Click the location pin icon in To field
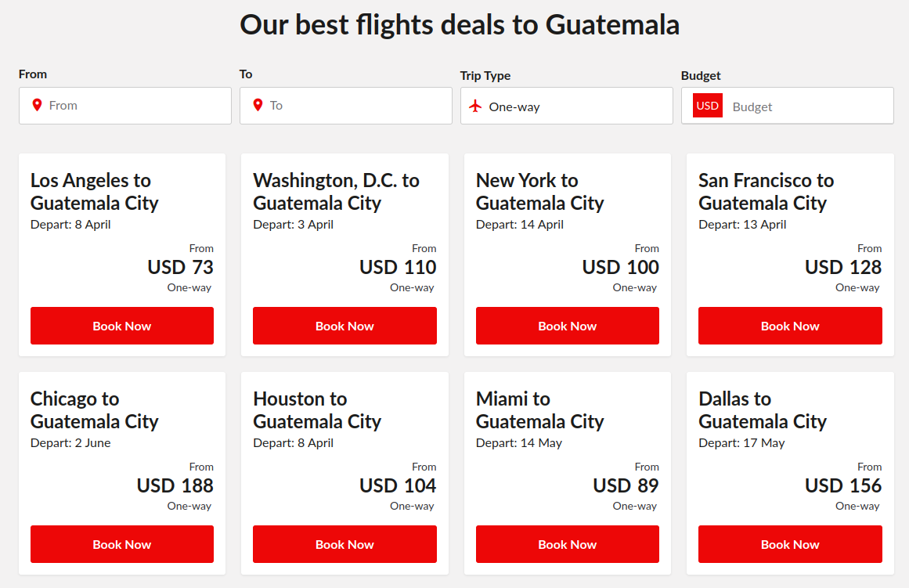This screenshot has width=909, height=588. 258,105
